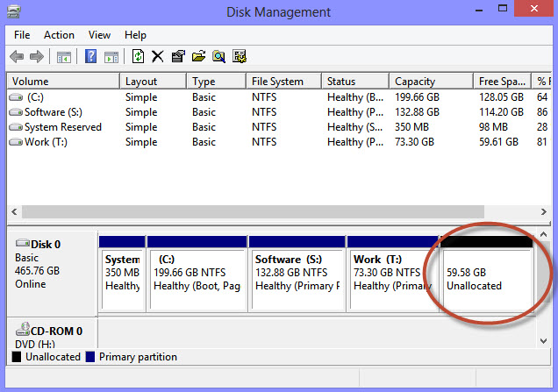The width and height of the screenshot is (558, 392).
Task: Click the drive icon of Software (S:)
Action: click(16, 112)
